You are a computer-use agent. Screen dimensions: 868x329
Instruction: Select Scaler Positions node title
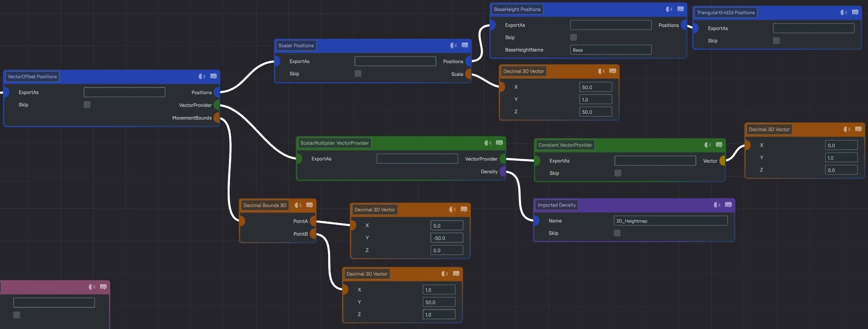coord(296,46)
